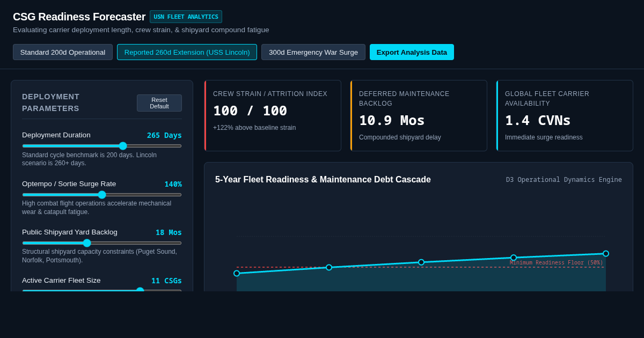Screen dimensions: 644x338
Task: Click the Deployment Duration label
Action: [56, 135]
